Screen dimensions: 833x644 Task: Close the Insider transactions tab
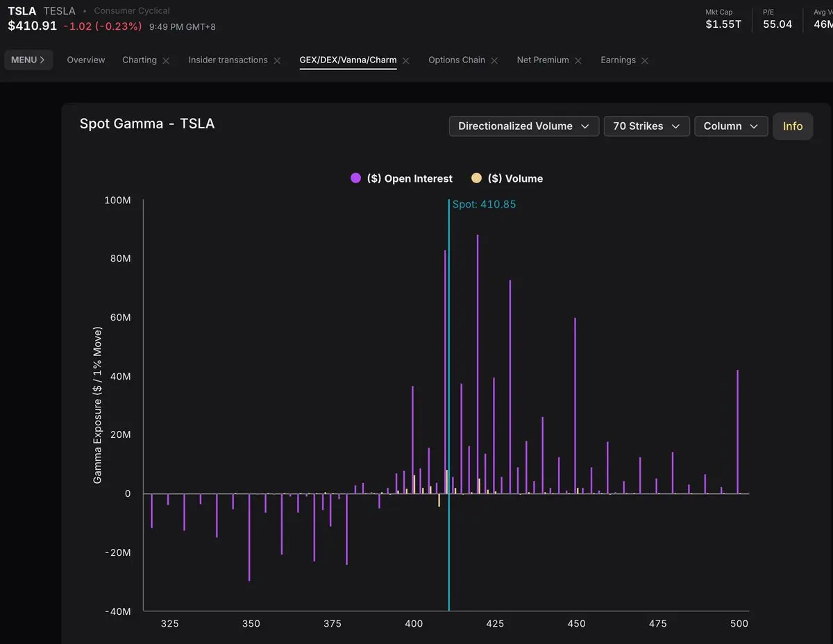pos(277,61)
